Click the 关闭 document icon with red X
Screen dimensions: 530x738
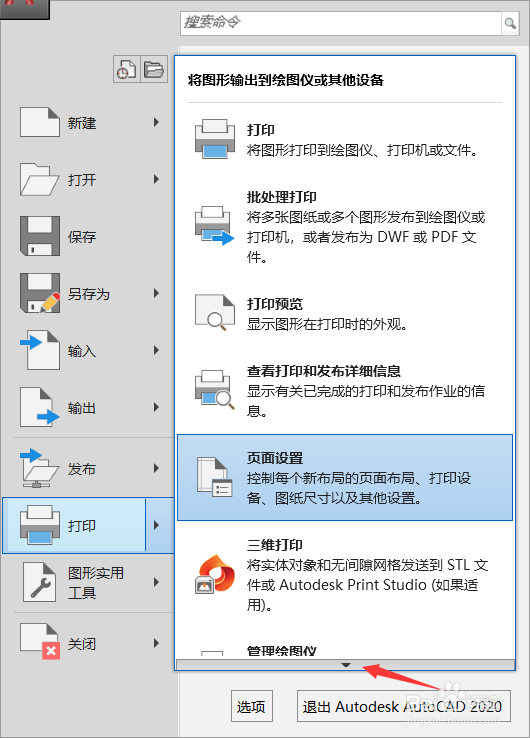tap(40, 641)
